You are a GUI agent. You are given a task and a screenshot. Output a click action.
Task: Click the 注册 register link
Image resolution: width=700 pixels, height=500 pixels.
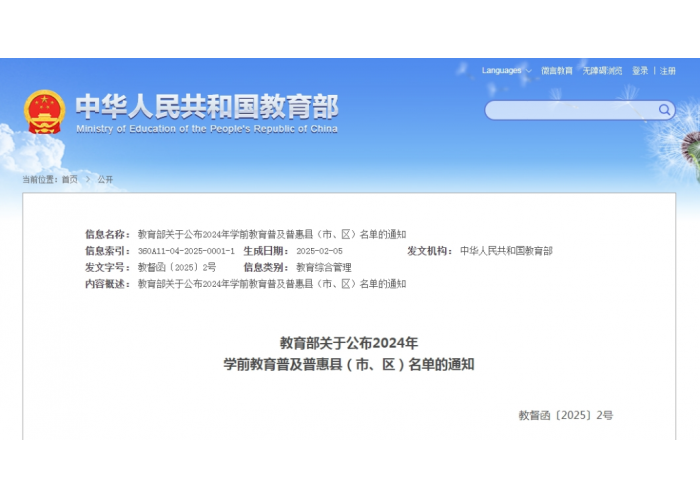[x=668, y=71]
